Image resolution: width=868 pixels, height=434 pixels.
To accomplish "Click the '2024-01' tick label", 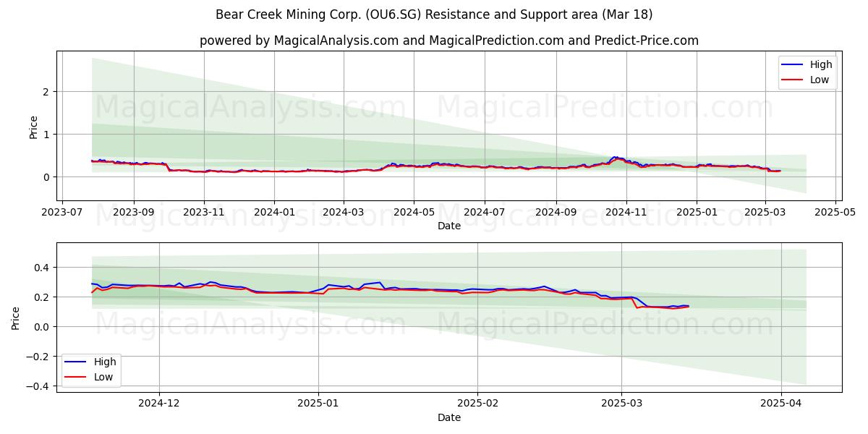I will click(x=274, y=213).
